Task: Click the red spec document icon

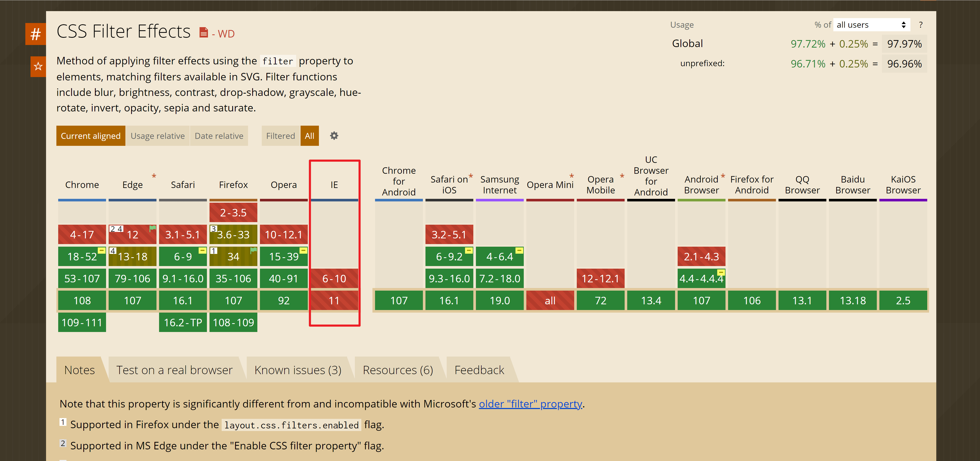Action: (204, 33)
